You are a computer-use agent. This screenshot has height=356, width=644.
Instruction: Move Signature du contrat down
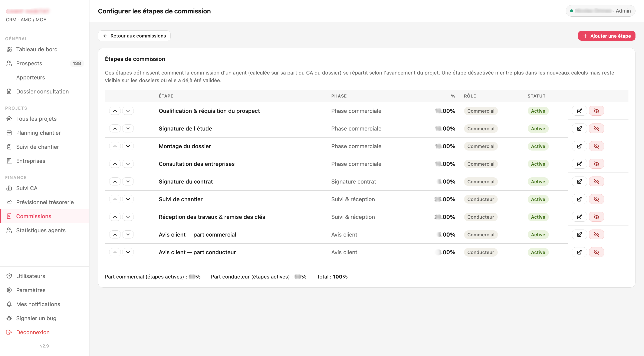(128, 181)
